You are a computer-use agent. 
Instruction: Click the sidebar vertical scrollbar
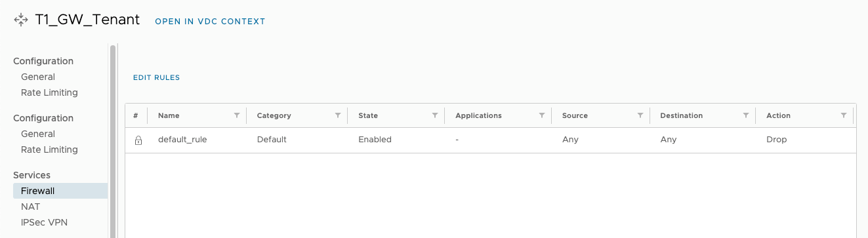pyautogui.click(x=113, y=141)
